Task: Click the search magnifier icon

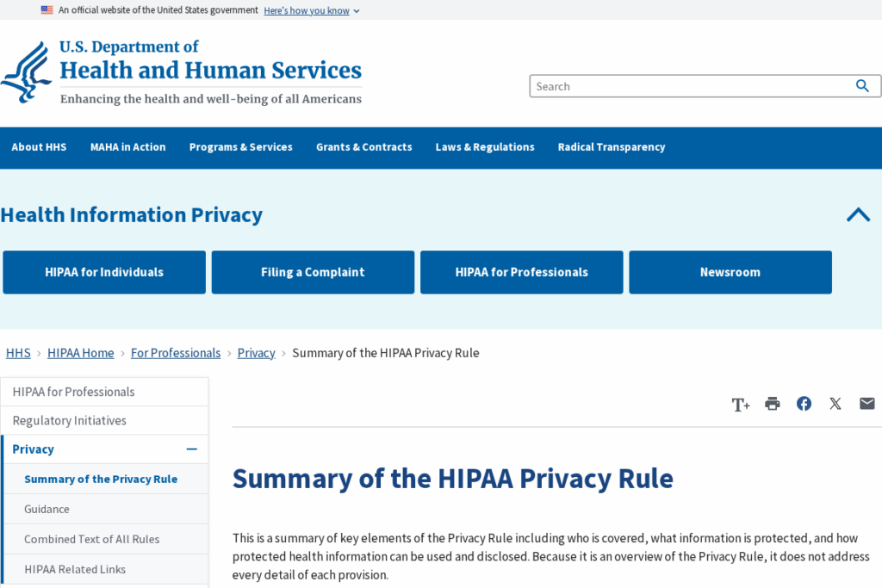Action: pyautogui.click(x=862, y=86)
